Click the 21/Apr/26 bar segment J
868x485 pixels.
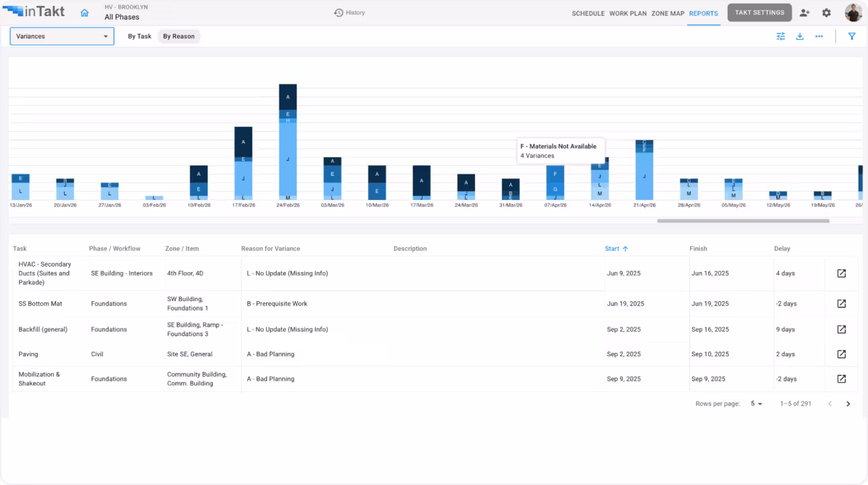pyautogui.click(x=644, y=176)
